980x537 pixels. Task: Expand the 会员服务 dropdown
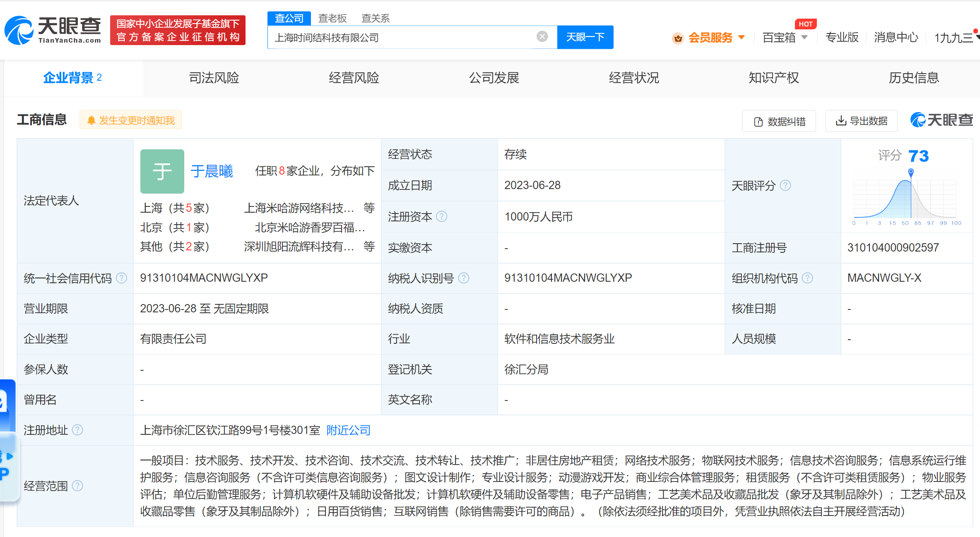(710, 38)
